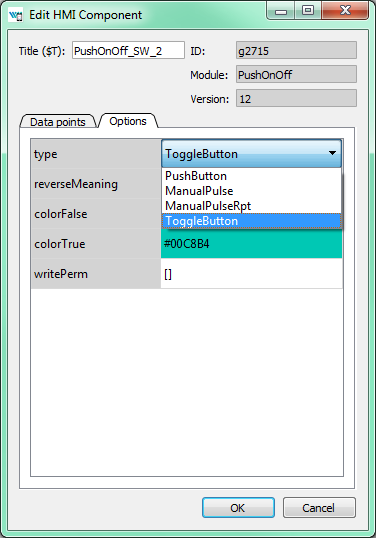Screen dimensions: 376x538
Task: Dismiss the dialog with Cancel
Action: 319,507
